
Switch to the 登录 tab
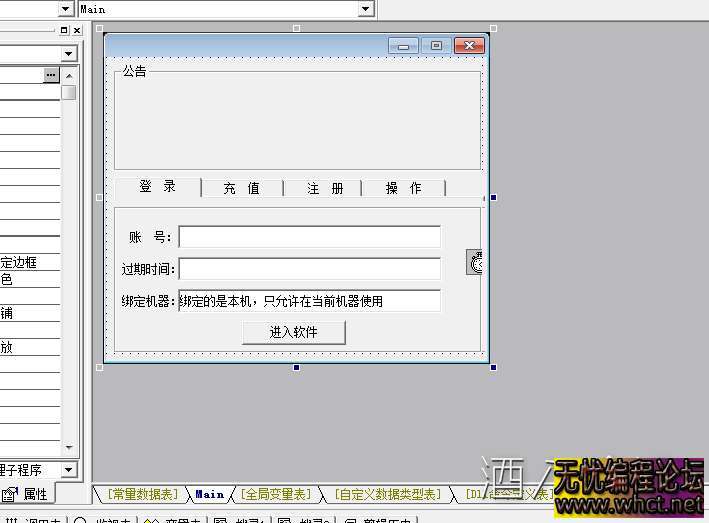coord(157,187)
